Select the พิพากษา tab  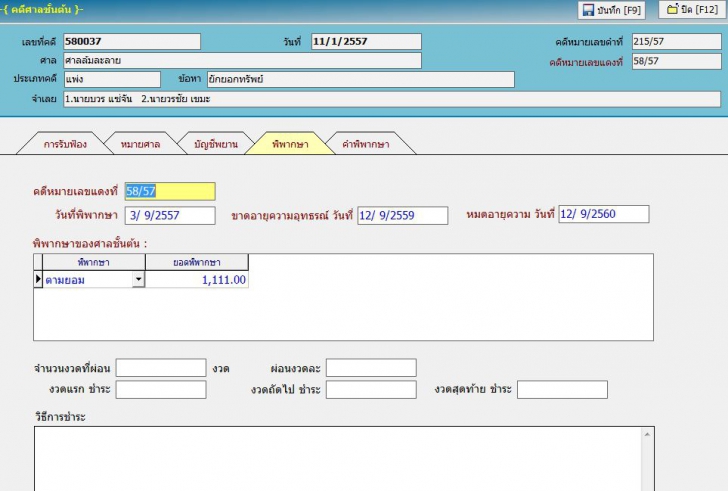290,144
